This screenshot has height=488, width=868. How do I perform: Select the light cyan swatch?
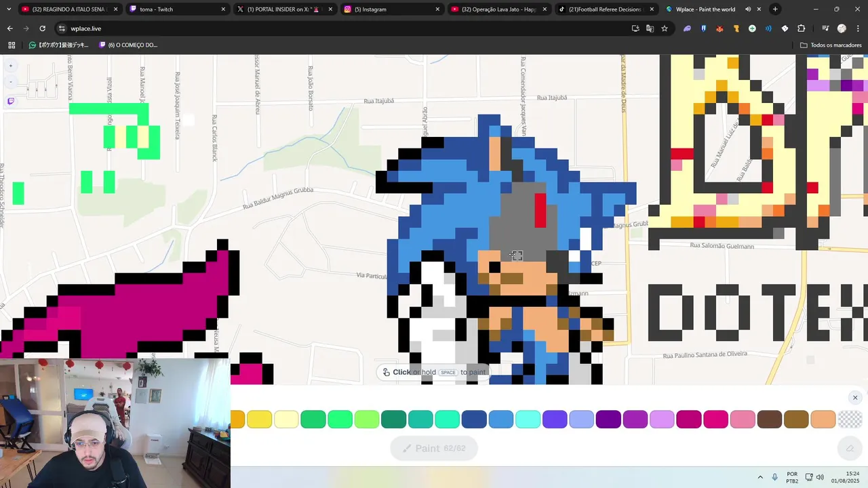[528, 419]
